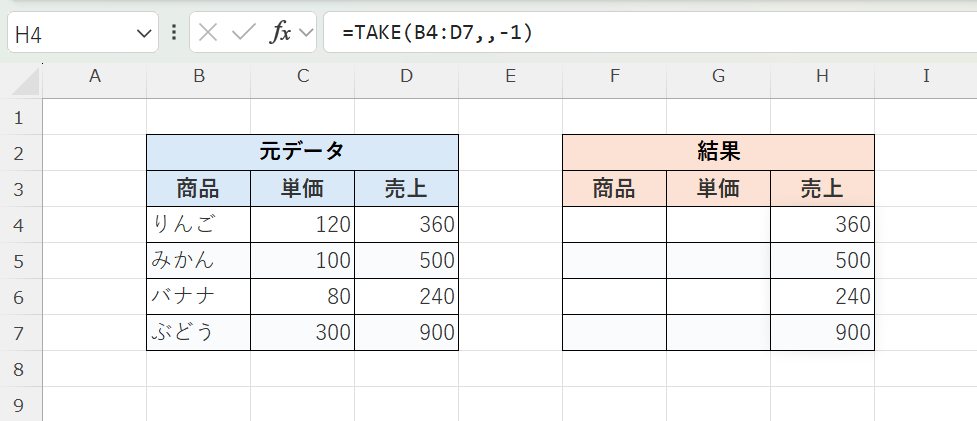Click the cell containing りんご

(198, 224)
